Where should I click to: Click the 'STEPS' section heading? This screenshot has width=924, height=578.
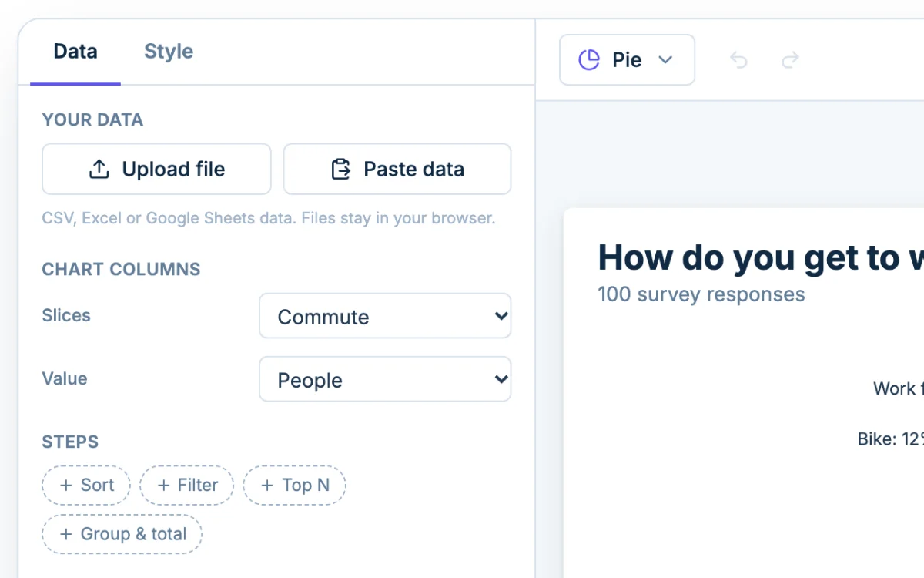tap(70, 442)
